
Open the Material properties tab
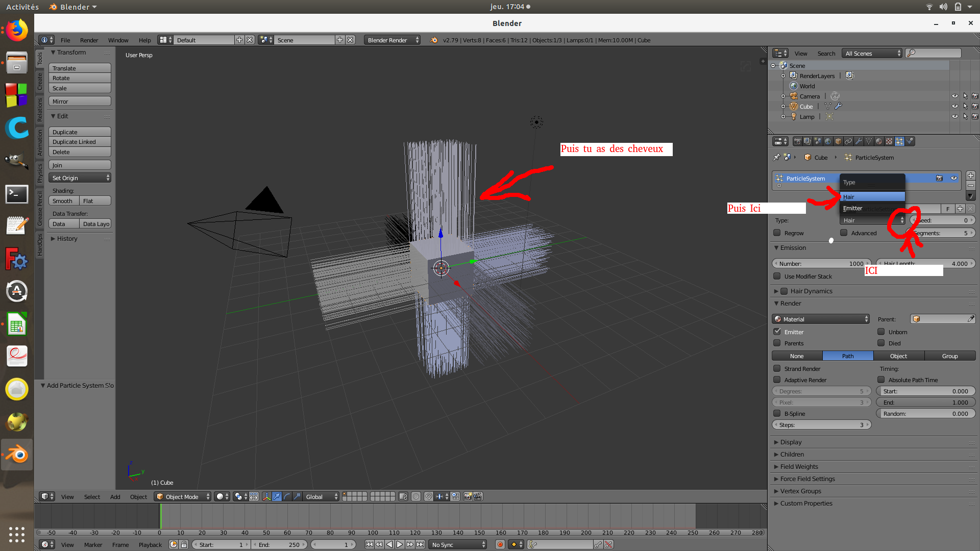point(879,141)
